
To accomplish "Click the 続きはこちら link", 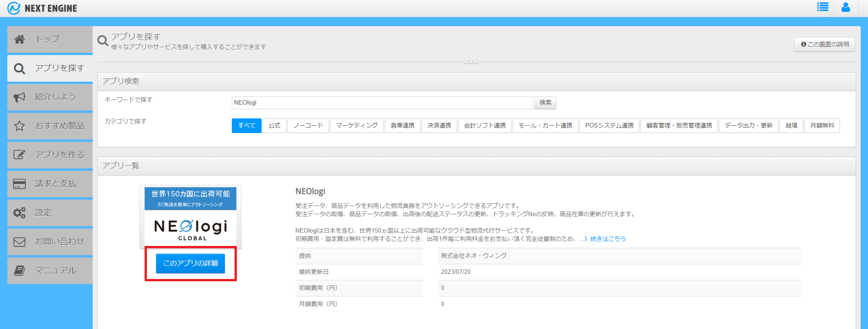I will pyautogui.click(x=608, y=239).
